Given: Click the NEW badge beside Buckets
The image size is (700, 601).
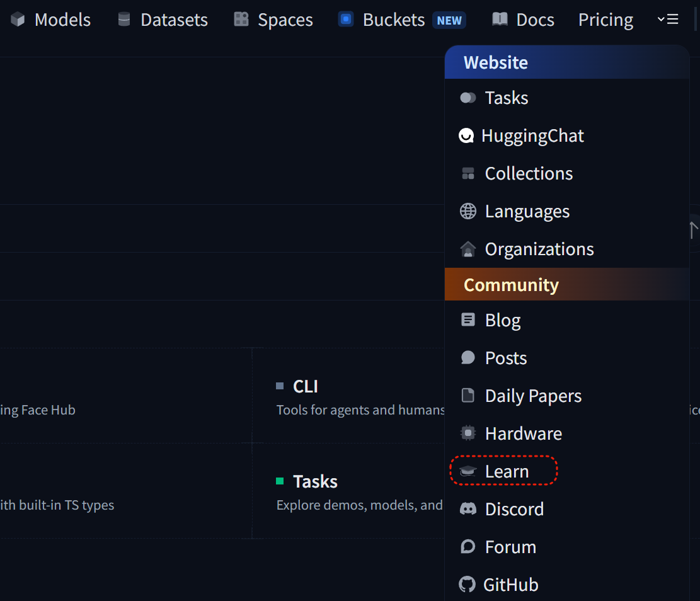Looking at the screenshot, I should (x=449, y=20).
